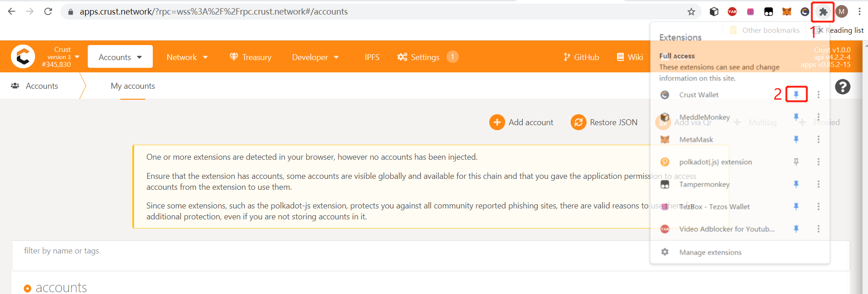Open the Other bookmarks folder
This screenshot has width=868, height=294.
click(x=764, y=30)
